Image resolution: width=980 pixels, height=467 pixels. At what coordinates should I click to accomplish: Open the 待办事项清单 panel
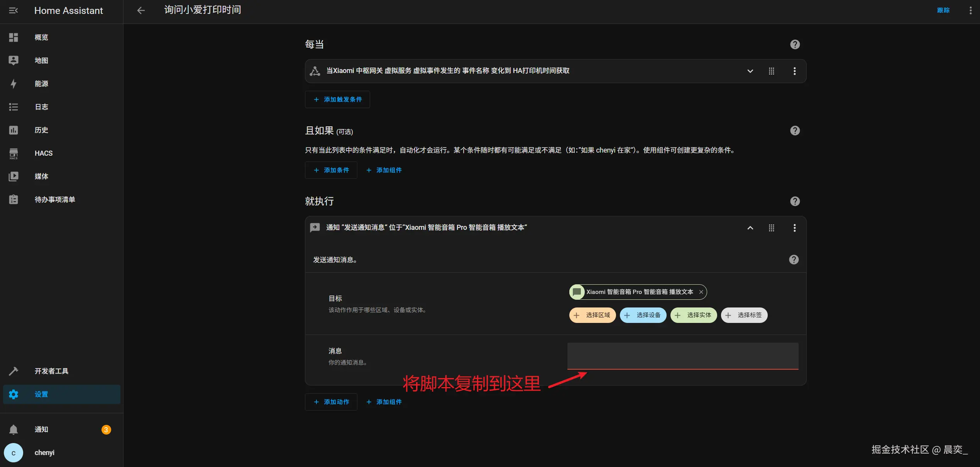click(55, 199)
